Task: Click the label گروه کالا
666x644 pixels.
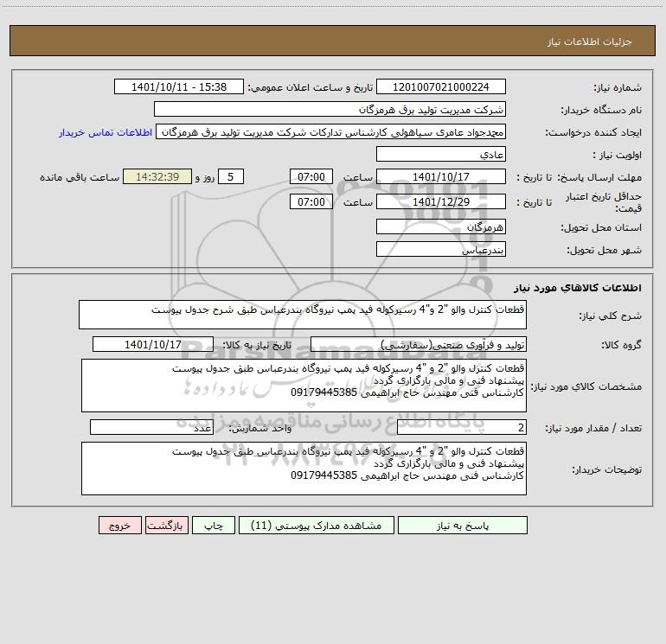Action: pos(621,345)
